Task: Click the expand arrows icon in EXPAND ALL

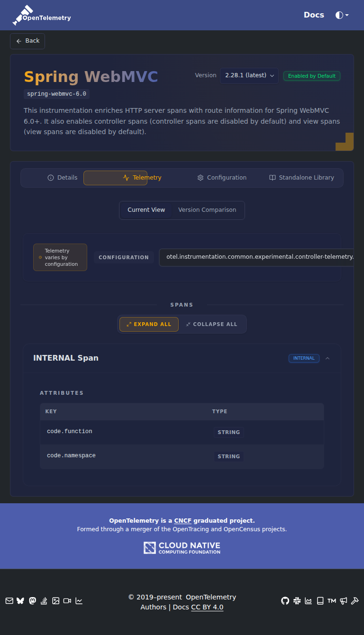Action: [129, 324]
